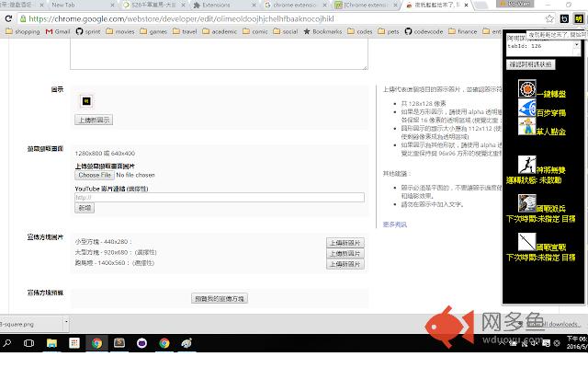
Task: Switch to the '[Chrome extensi' green-icon tab
Action: 367,5
